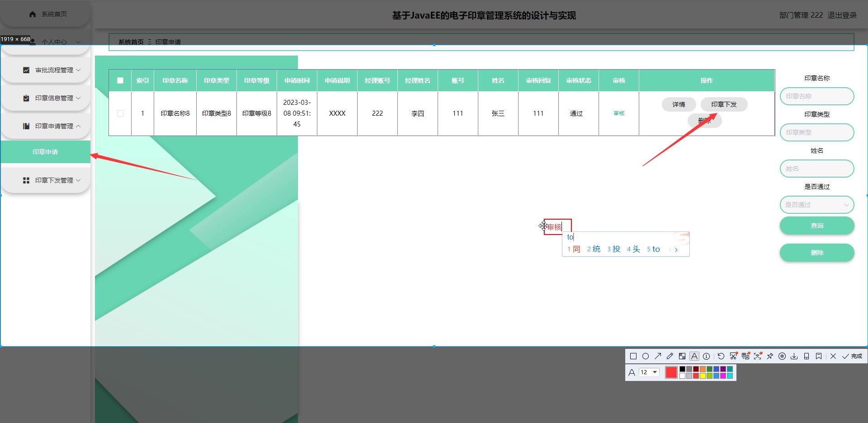Click the 退出登录 link

coord(842,15)
